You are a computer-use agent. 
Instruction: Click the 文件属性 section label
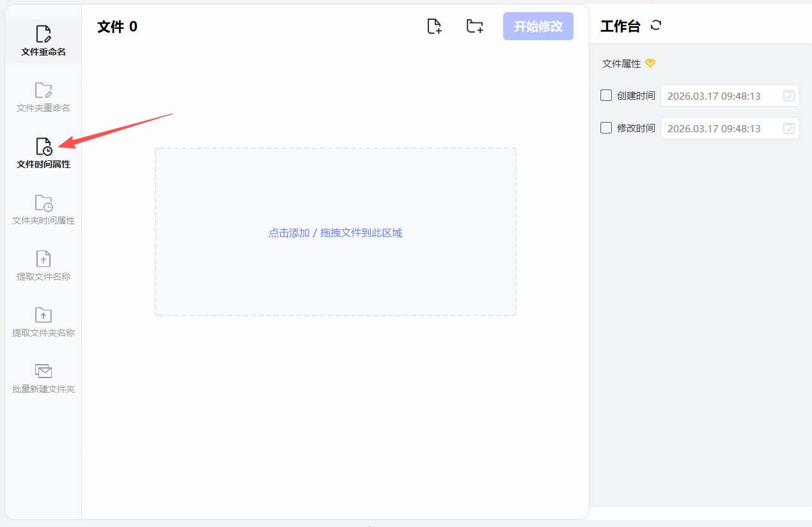point(621,64)
